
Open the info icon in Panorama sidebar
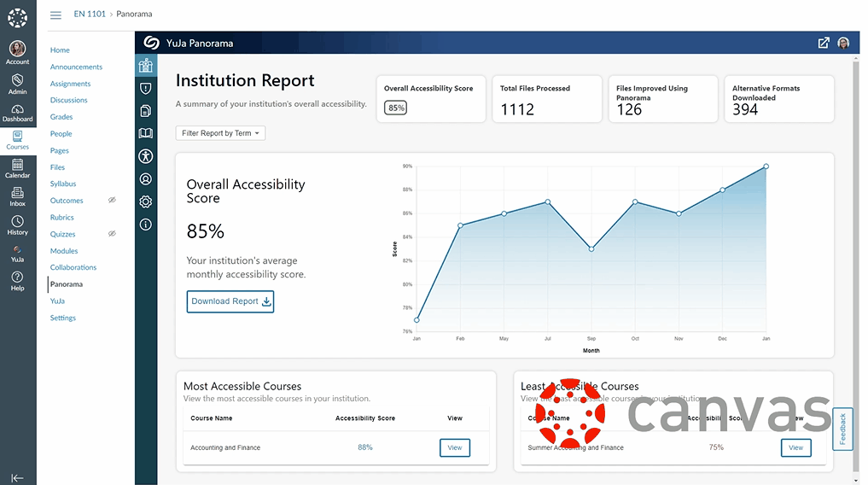[146, 225]
